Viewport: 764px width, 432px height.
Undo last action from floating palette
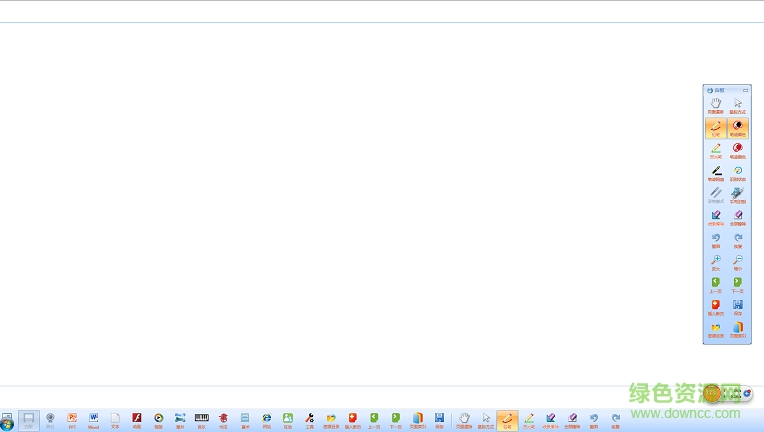tap(716, 240)
